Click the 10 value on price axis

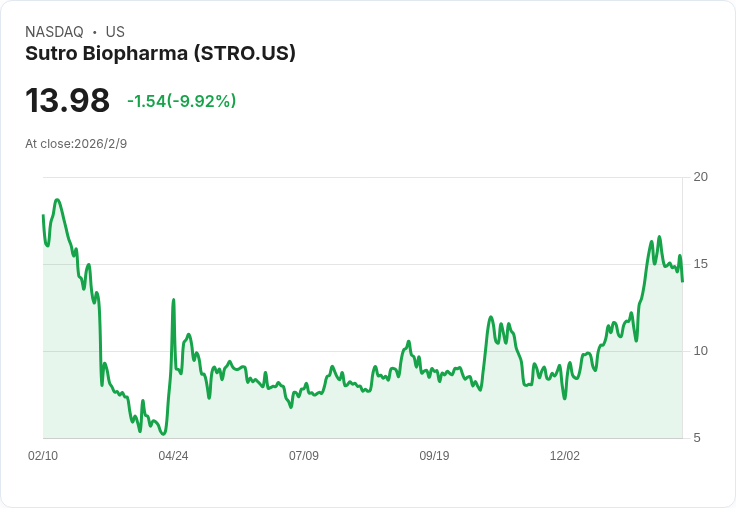(x=700, y=351)
